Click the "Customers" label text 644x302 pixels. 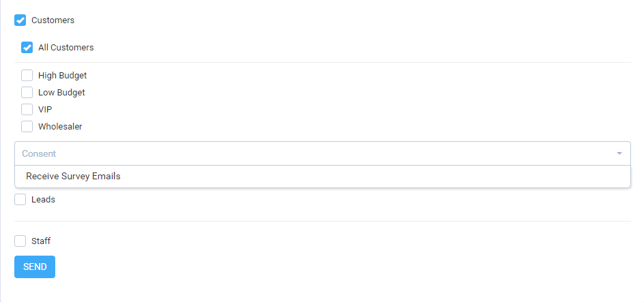tap(53, 20)
